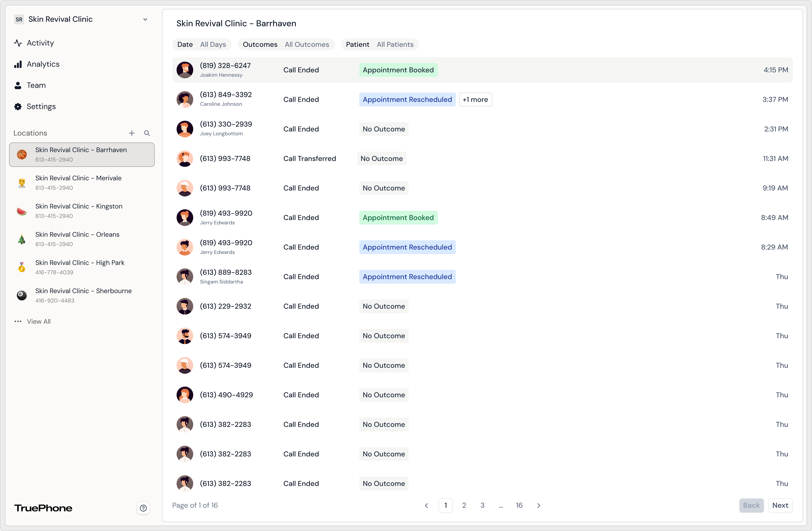The width and height of the screenshot is (812, 531).
Task: Click avatar for (613) 490-4929 call
Action: click(185, 395)
